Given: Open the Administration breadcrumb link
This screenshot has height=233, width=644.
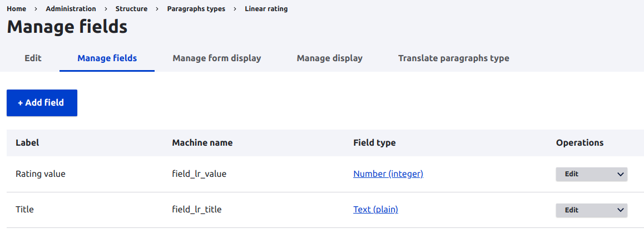Looking at the screenshot, I should tap(71, 9).
